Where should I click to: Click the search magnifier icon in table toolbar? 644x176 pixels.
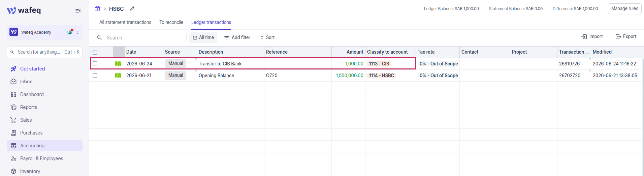[99, 38]
